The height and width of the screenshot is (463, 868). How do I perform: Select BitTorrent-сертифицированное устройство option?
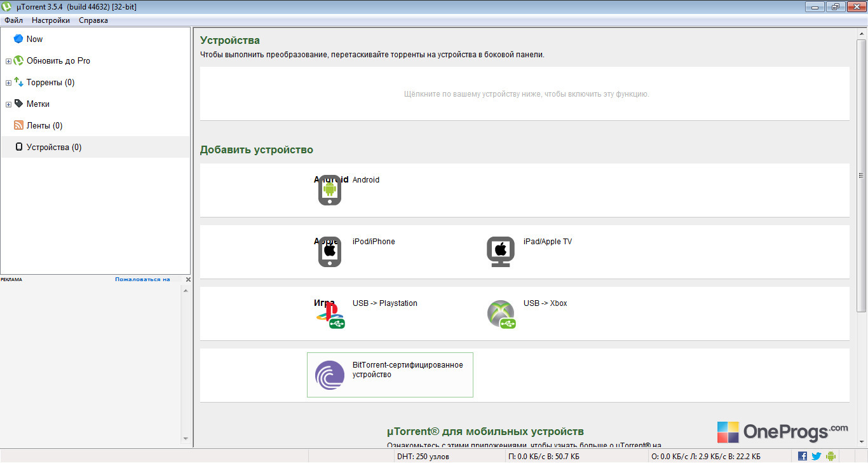(x=390, y=375)
